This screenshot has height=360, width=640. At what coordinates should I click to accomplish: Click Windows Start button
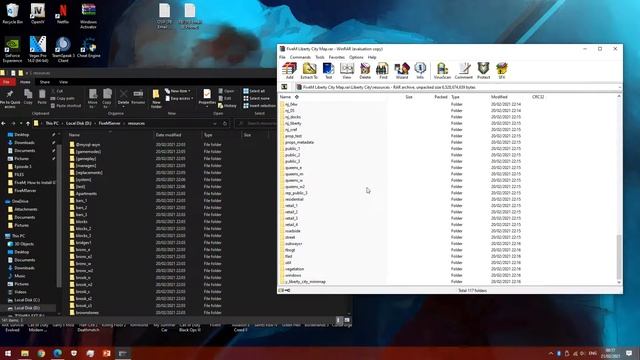8,353
